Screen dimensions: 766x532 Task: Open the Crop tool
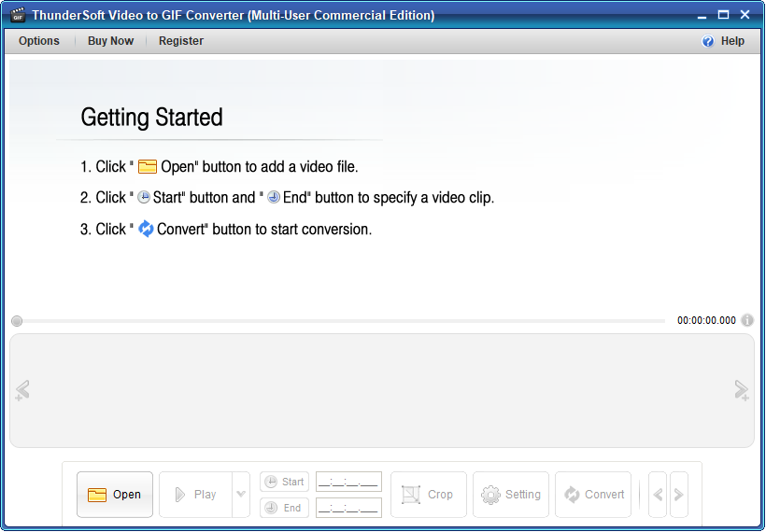click(x=429, y=495)
